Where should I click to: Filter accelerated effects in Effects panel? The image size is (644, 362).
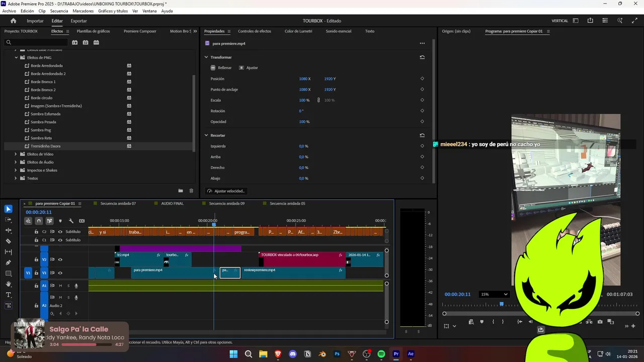(x=74, y=42)
